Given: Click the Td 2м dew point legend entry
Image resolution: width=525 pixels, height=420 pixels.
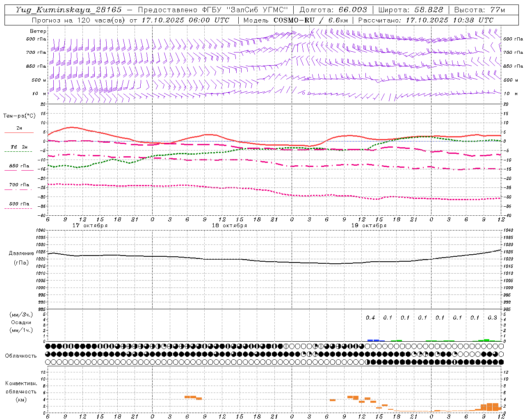Looking at the screenshot, I should pyautogui.click(x=19, y=147).
